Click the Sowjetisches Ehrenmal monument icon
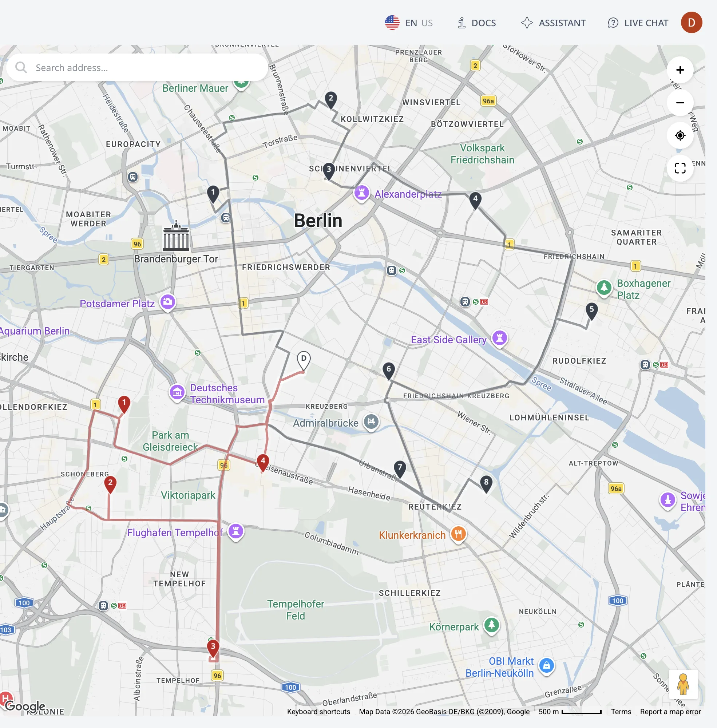This screenshot has width=717, height=728. pos(668,500)
